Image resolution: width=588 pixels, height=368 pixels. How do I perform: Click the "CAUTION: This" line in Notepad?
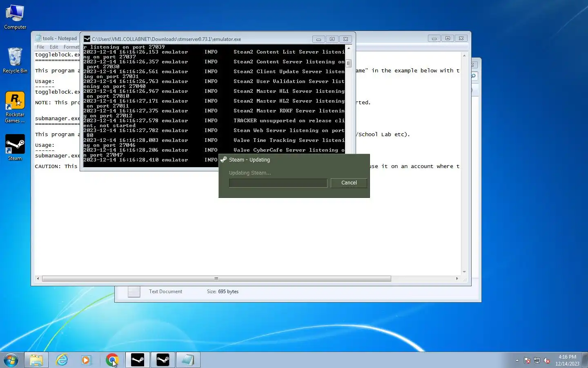pos(56,166)
